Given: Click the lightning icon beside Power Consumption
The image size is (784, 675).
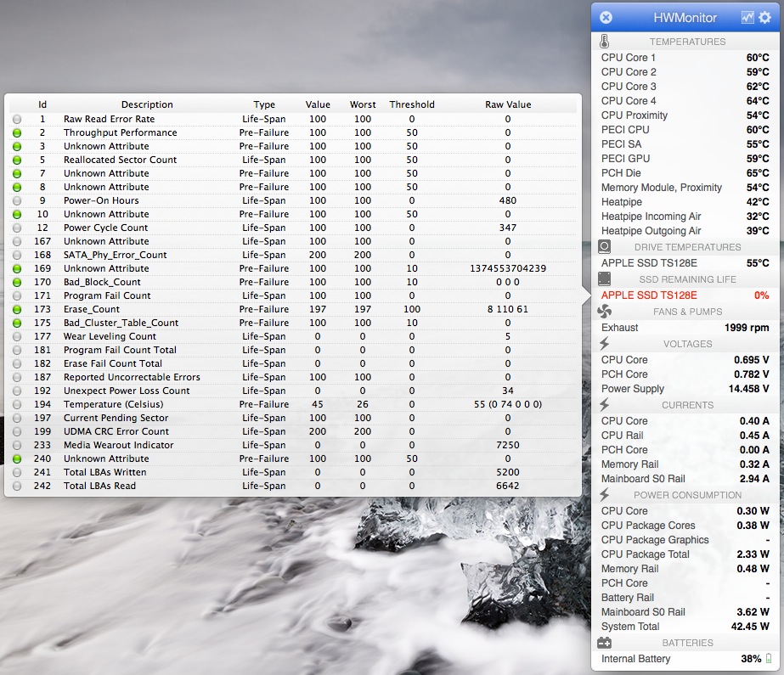Looking at the screenshot, I should point(604,495).
